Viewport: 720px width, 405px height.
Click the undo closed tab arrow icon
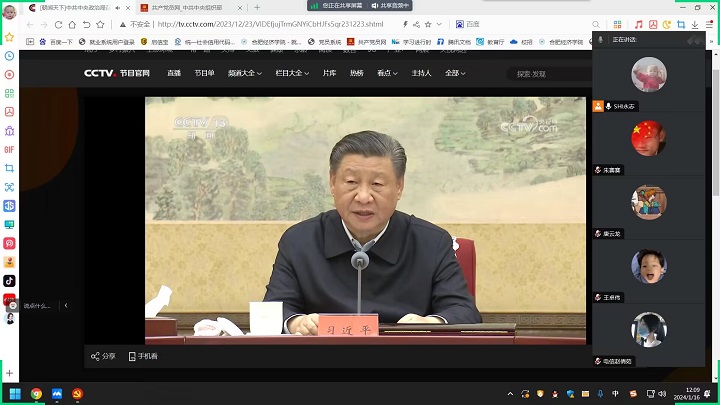pyautogui.click(x=86, y=24)
